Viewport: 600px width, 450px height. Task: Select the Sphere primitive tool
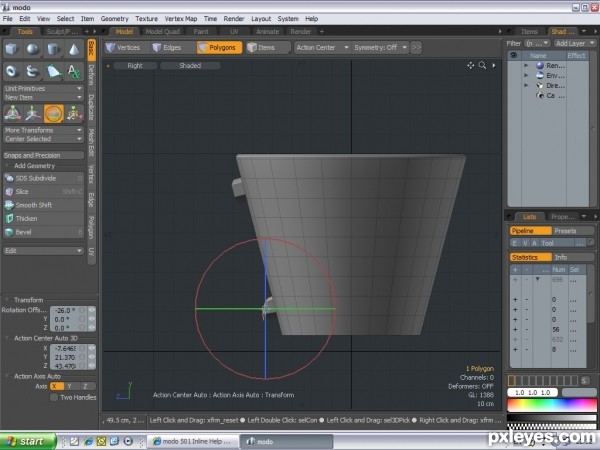point(33,49)
